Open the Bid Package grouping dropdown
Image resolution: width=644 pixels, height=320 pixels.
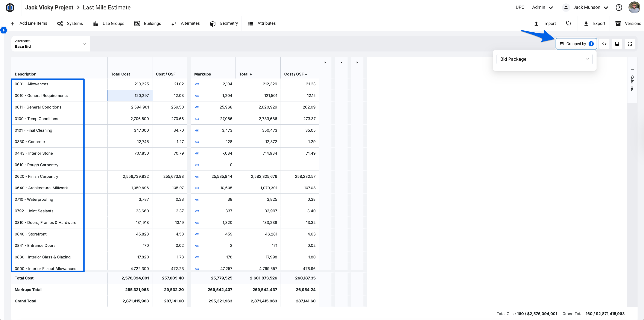tap(544, 59)
